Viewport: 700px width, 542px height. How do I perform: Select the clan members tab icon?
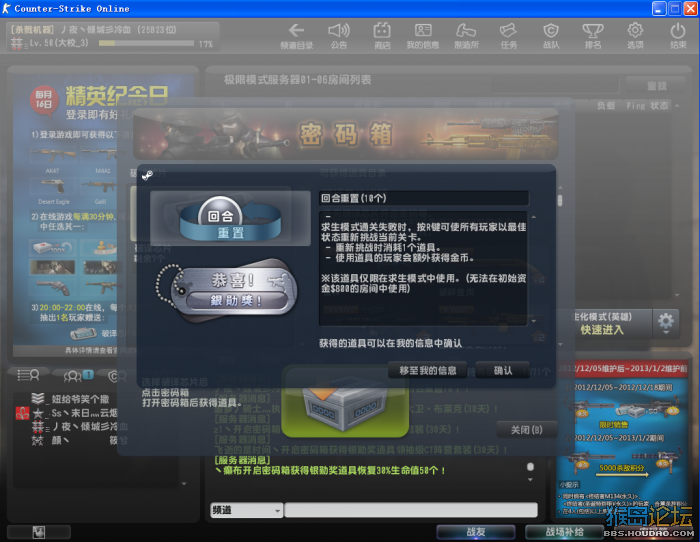click(117, 376)
